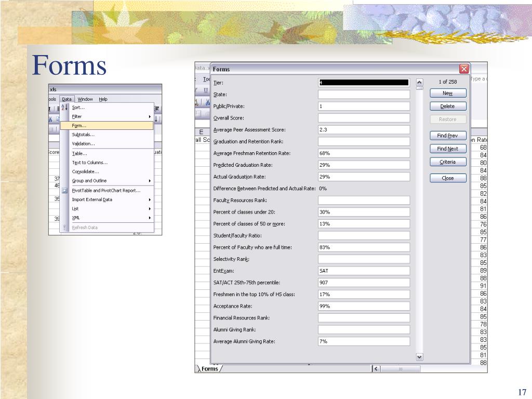Close the Forms dialog with red X
Screen dimensions: 532x399
(x=464, y=69)
